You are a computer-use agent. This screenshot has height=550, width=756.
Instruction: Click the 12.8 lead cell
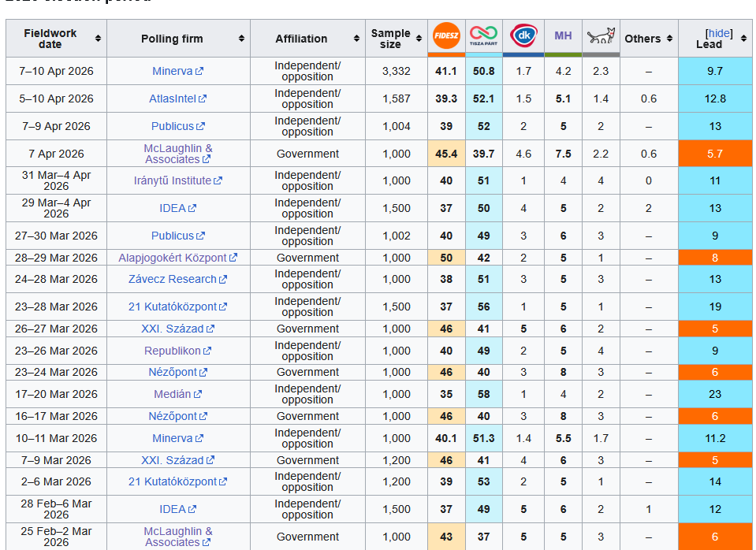715,98
